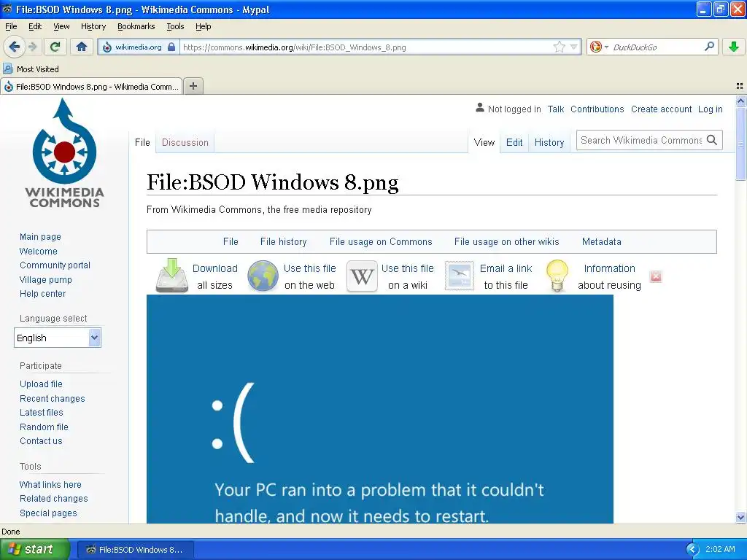Viewport: 747px width, 560px height.
Task: Click the Download all sizes disk icon
Action: tap(172, 276)
